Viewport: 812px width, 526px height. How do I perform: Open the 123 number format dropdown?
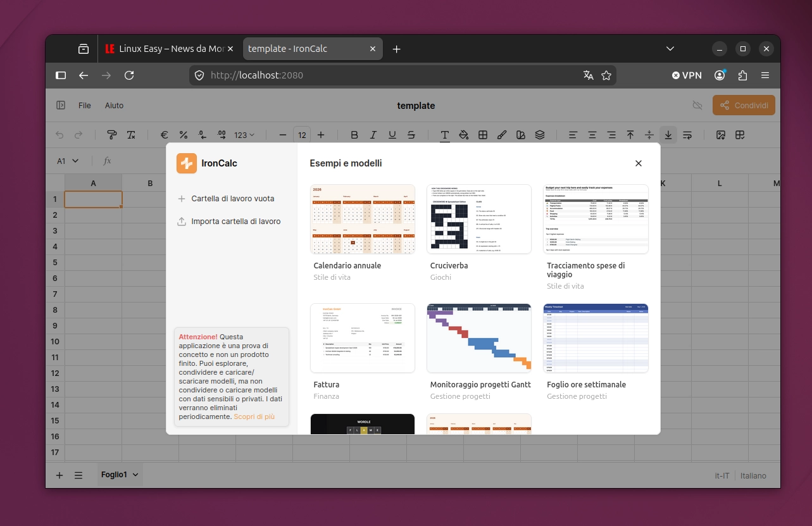(244, 135)
